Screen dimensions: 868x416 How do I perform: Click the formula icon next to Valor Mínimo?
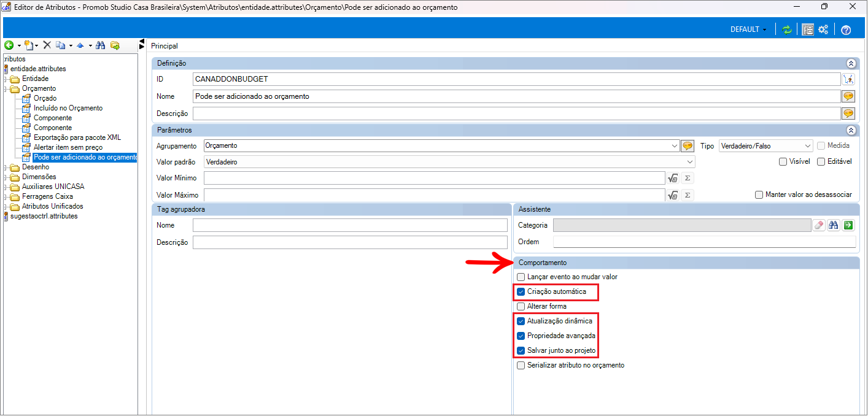(x=673, y=178)
